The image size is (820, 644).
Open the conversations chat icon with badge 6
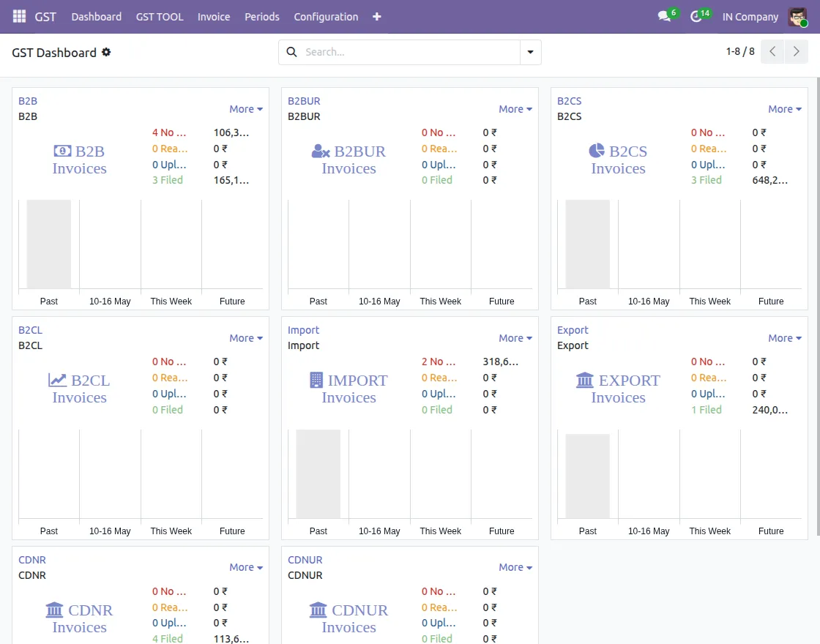665,16
